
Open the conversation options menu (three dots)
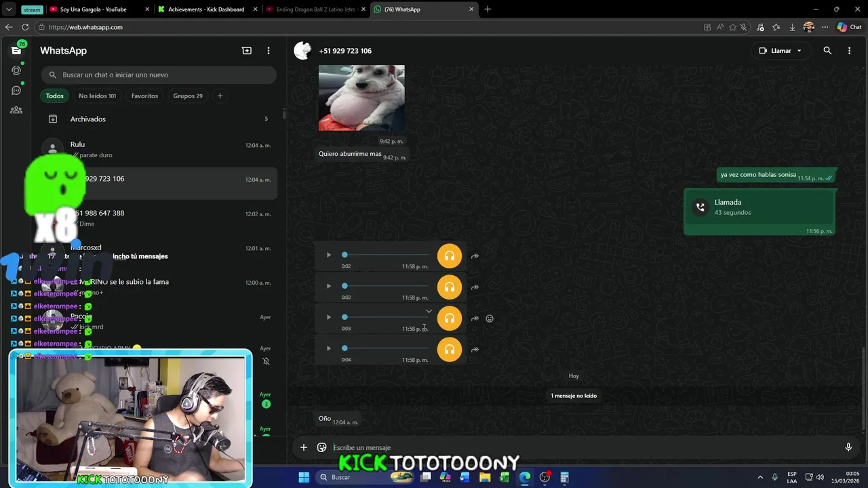tap(849, 51)
